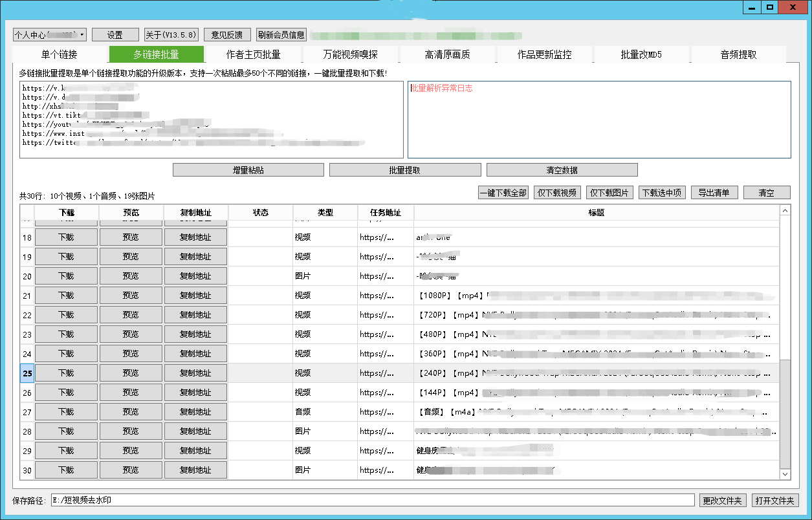Click 复制地址 in row 27
812x520 pixels.
[195, 412]
